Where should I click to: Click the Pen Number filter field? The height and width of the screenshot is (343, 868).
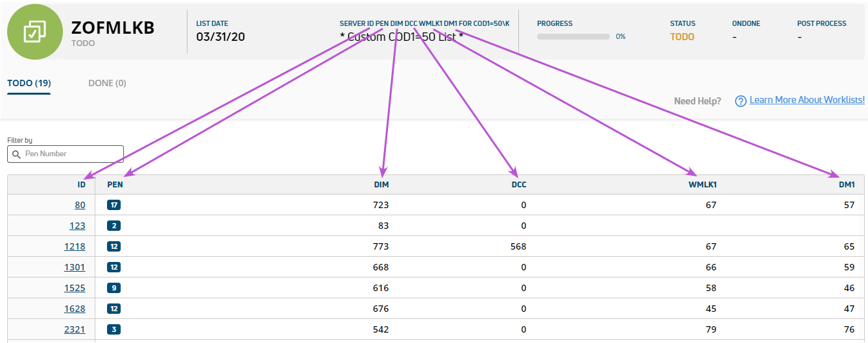(66, 154)
